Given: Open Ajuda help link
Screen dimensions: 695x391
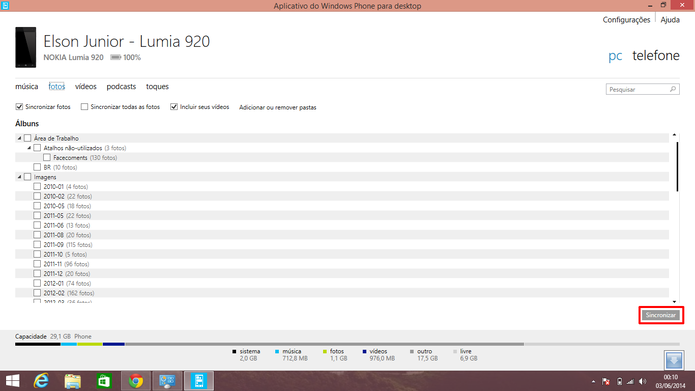Looking at the screenshot, I should pyautogui.click(x=670, y=20).
